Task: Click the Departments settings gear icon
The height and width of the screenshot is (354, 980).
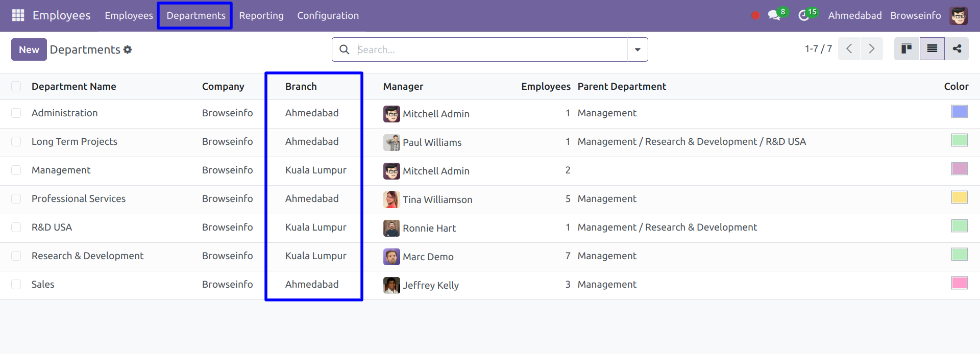Action: tap(128, 49)
